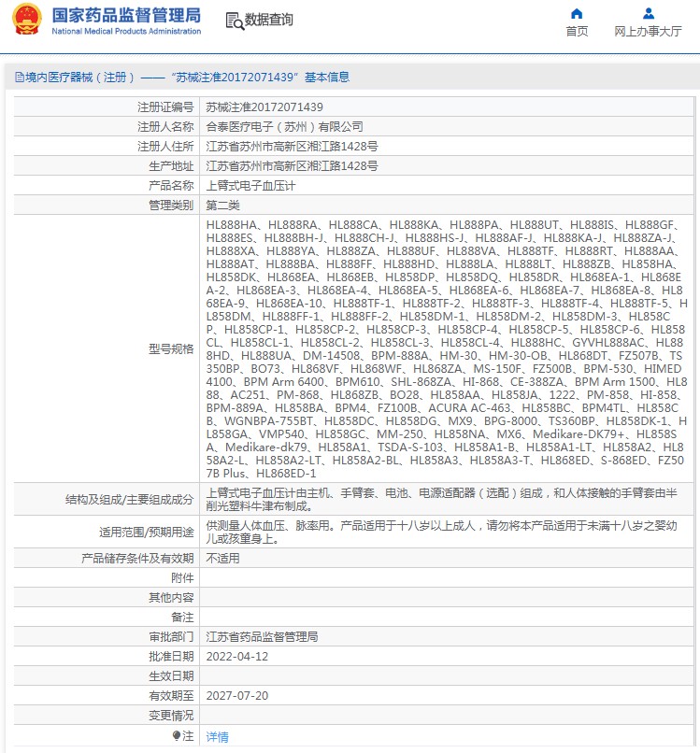The width and height of the screenshot is (700, 753).
Task: Click the model list text starting HL888HA
Action: click(447, 349)
